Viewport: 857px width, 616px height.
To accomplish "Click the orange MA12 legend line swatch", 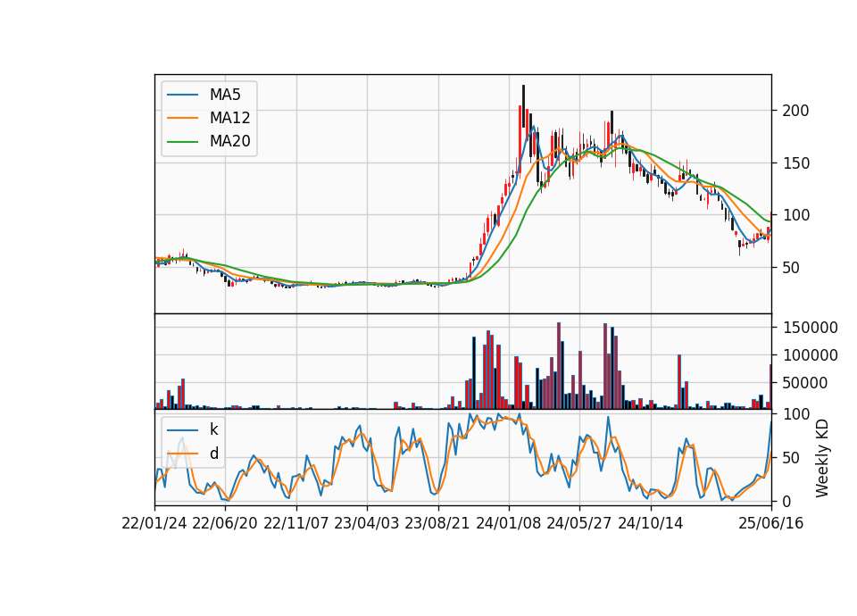I will pos(182,118).
